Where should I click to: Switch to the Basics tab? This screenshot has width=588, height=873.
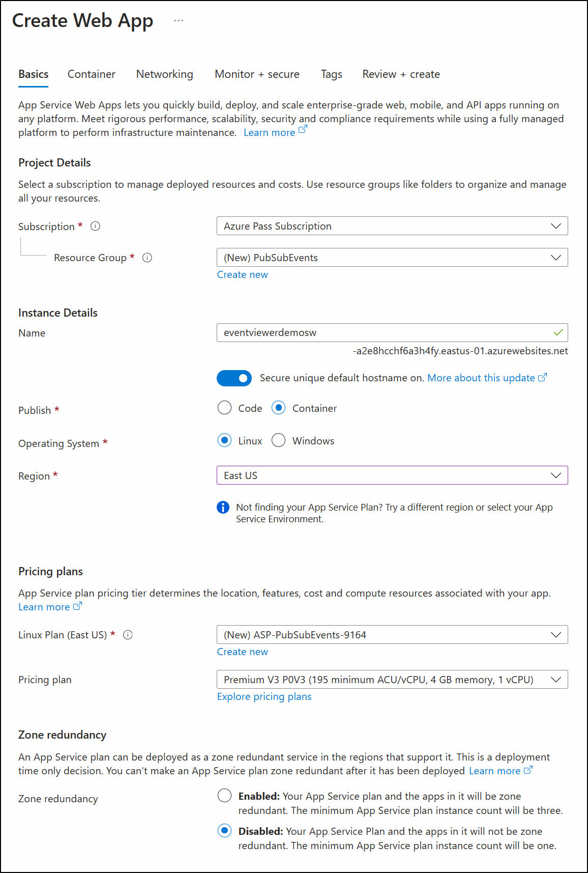[34, 74]
